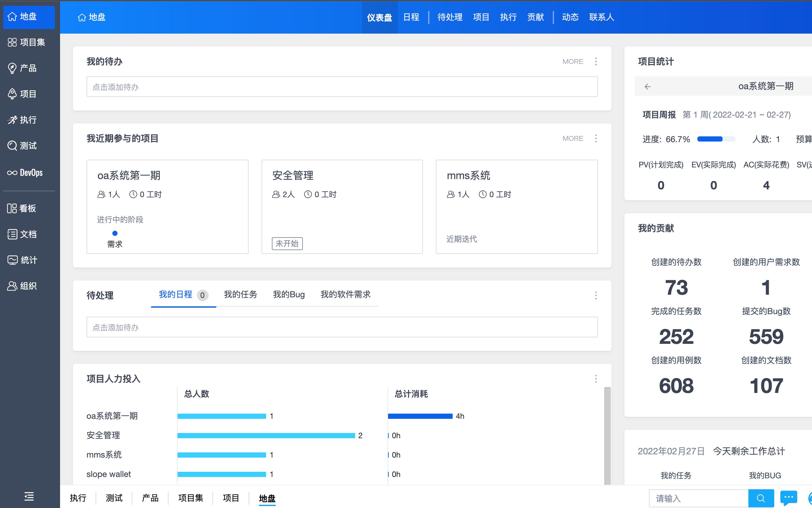Click 点击添加待办 input field
812x508 pixels.
click(342, 87)
